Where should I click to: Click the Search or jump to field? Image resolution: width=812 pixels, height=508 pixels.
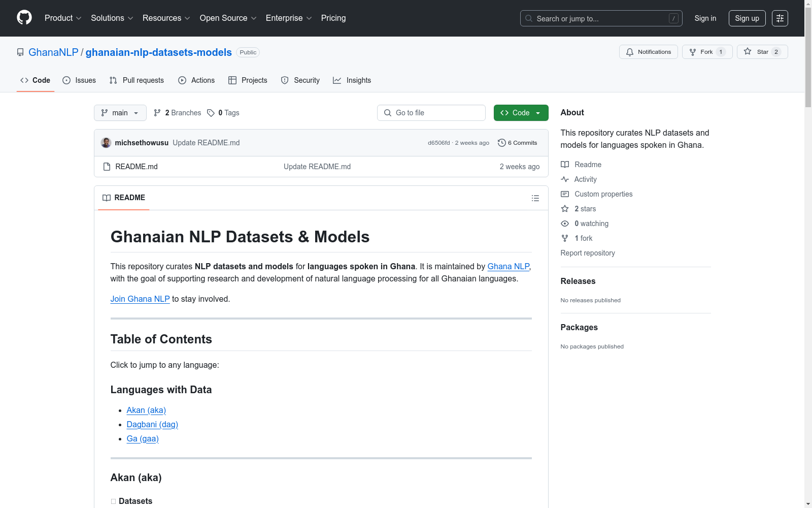click(x=601, y=18)
